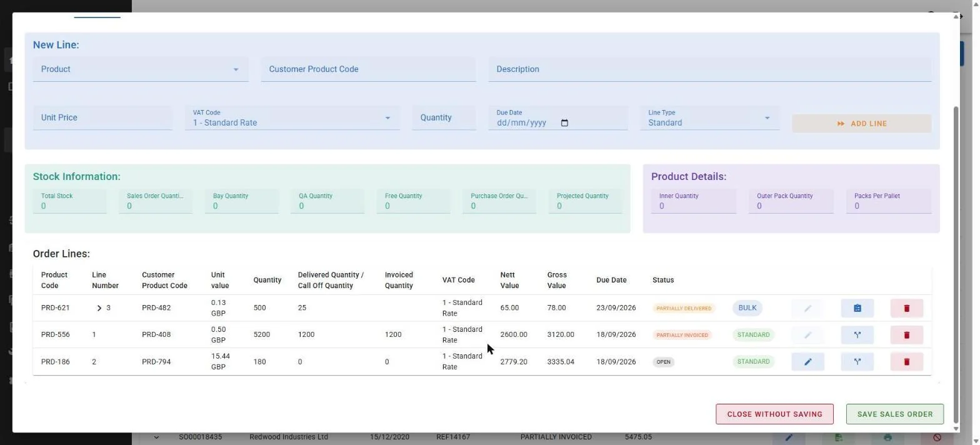Image resolution: width=980 pixels, height=445 pixels.
Task: Click the 2600.00 nett value cell
Action: pos(514,335)
